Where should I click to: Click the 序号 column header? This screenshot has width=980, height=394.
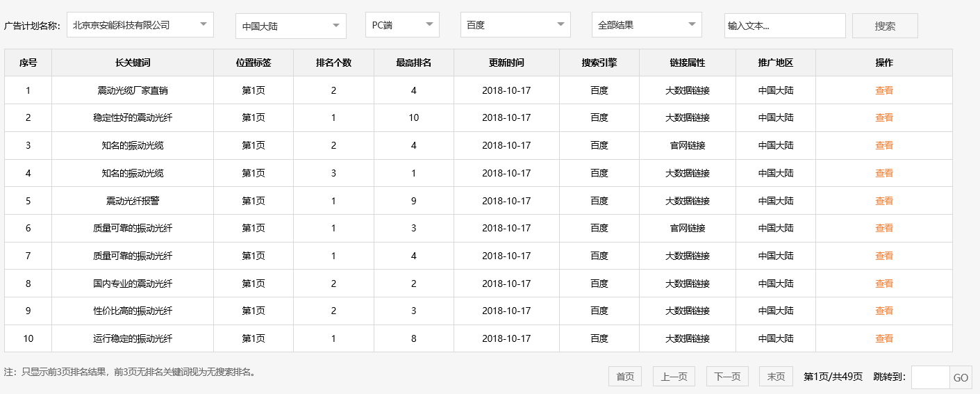pos(28,63)
